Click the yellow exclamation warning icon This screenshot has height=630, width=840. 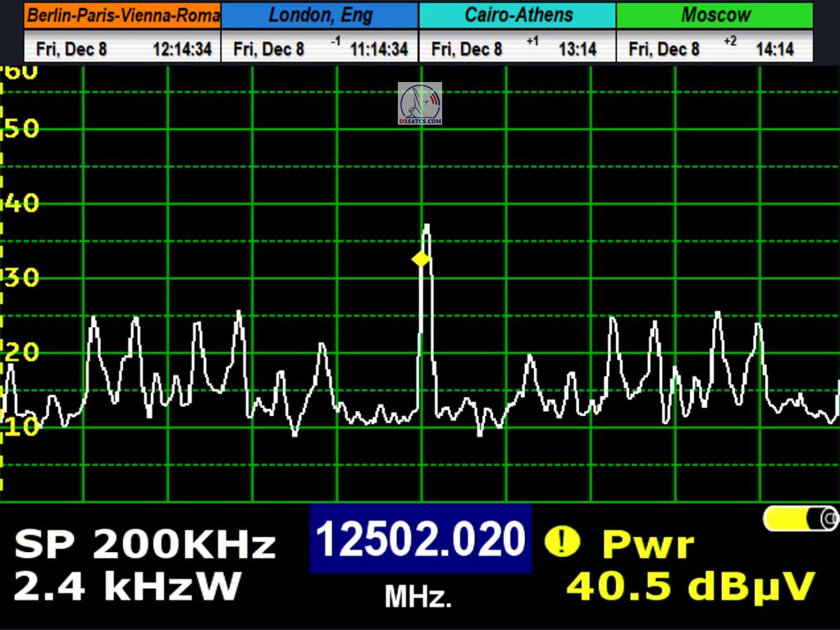[562, 541]
